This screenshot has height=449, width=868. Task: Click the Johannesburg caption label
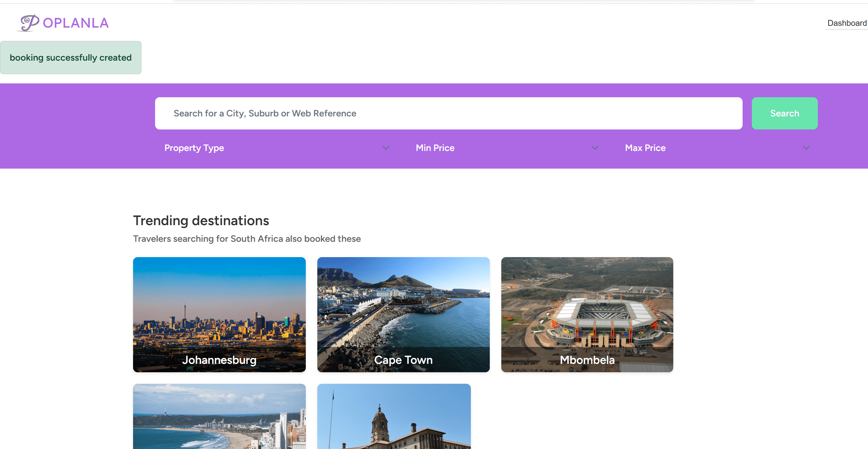(219, 360)
